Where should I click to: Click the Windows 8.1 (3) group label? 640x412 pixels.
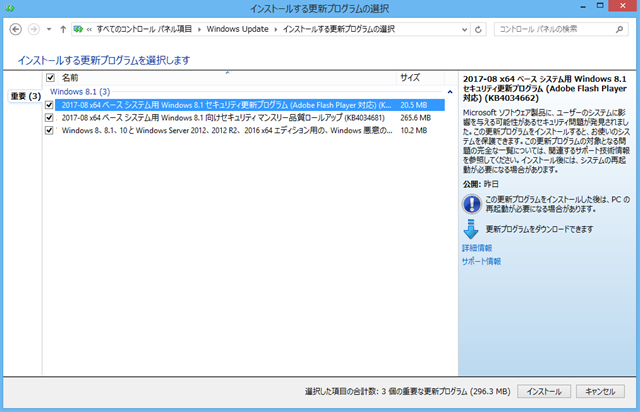(80, 92)
